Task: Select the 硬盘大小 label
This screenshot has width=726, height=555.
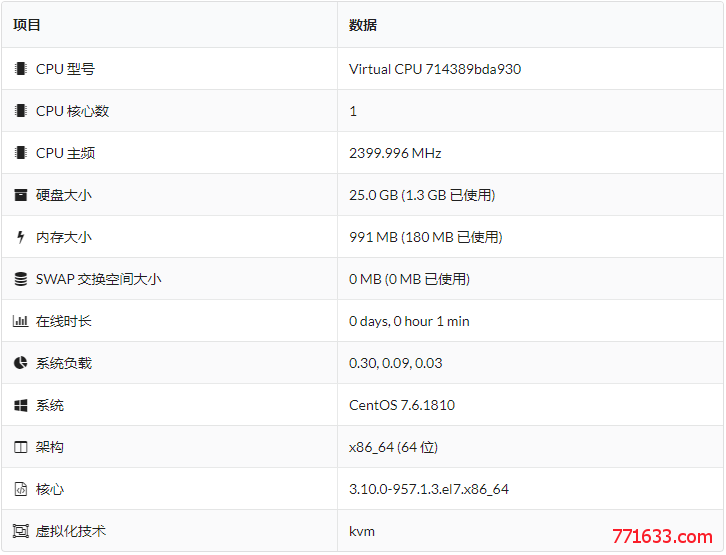Action: tap(63, 195)
